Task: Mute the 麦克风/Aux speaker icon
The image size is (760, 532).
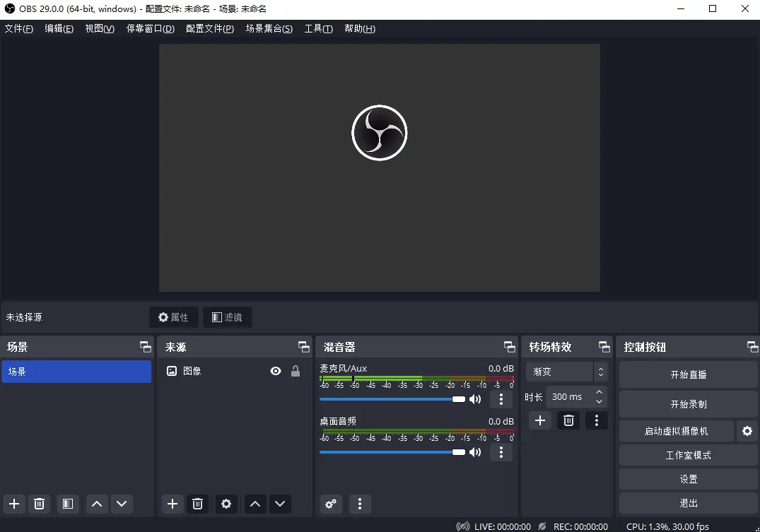Action: coord(475,399)
